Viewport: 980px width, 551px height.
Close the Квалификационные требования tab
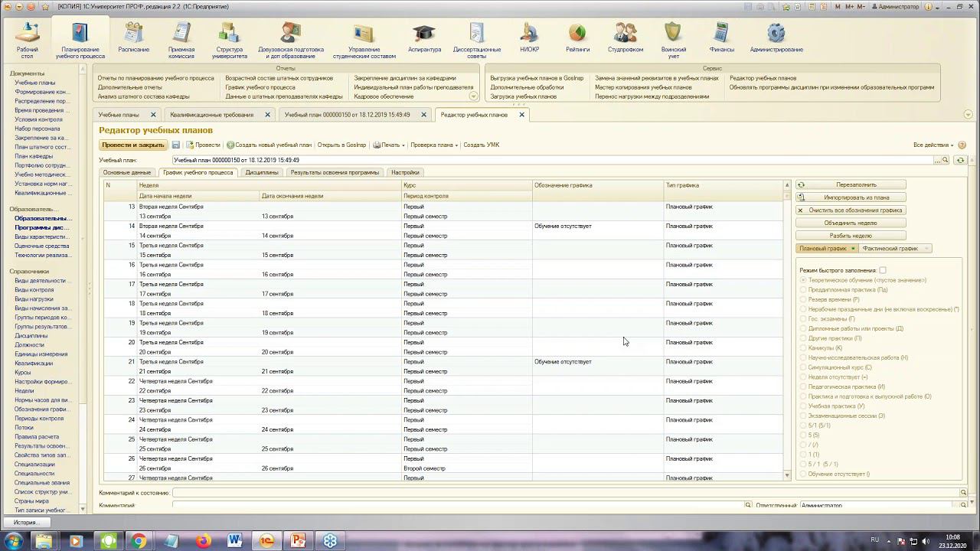267,115
